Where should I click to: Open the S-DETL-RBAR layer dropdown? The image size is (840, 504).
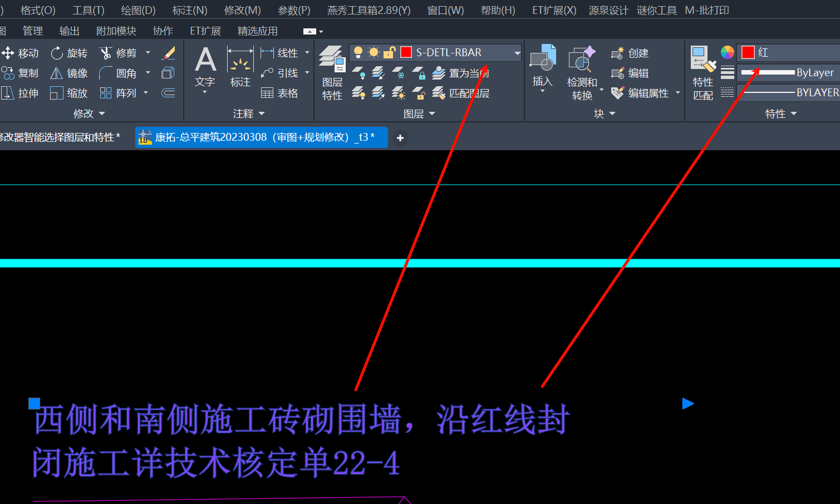(x=517, y=53)
